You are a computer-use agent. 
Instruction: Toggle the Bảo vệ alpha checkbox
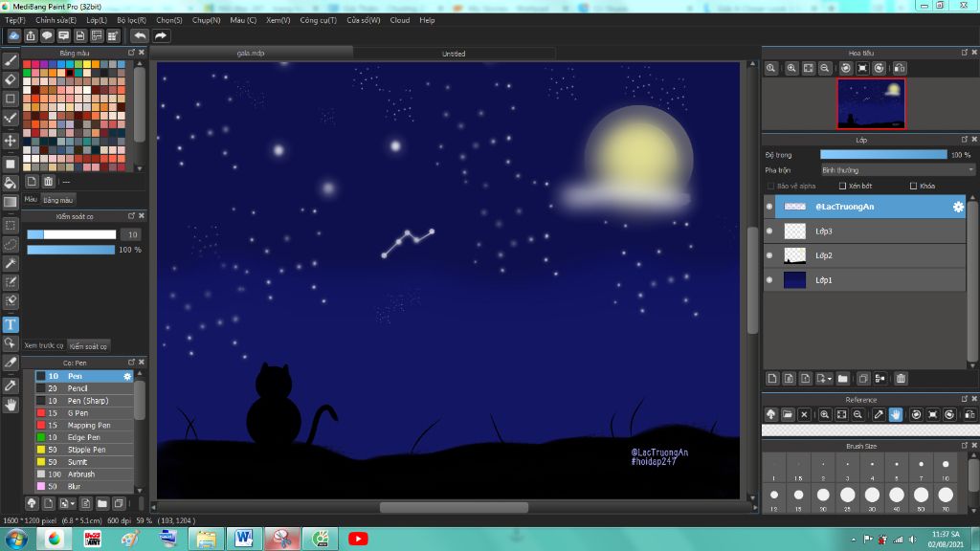(x=770, y=187)
